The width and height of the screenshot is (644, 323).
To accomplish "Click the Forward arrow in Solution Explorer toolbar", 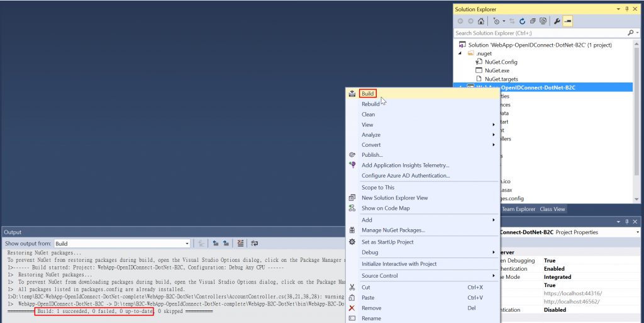I will pos(470,21).
